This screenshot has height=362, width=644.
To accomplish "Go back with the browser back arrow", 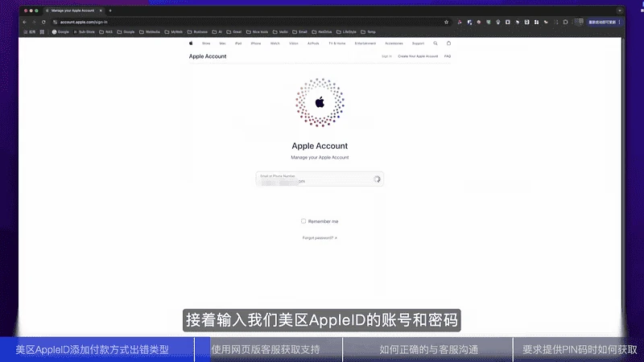I will coord(25,23).
